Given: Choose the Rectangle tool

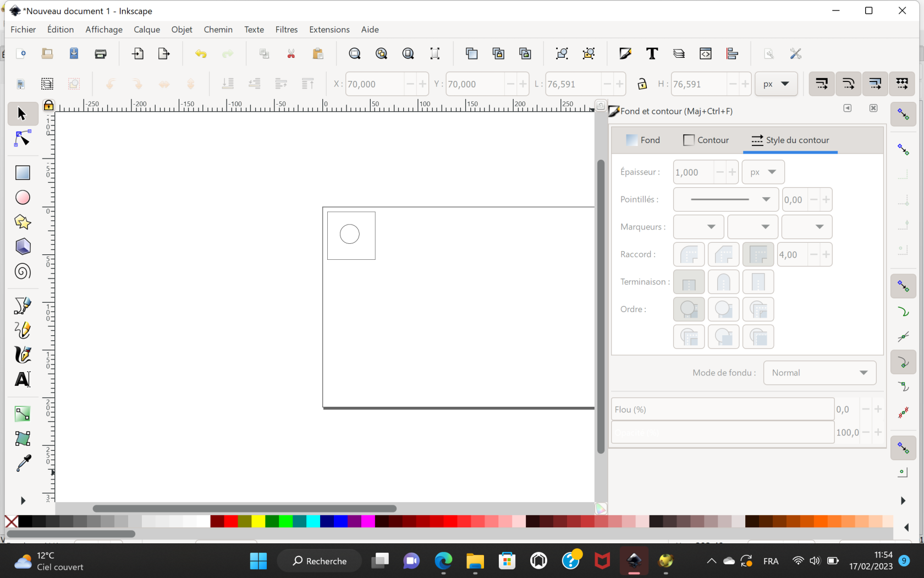Looking at the screenshot, I should click(22, 173).
